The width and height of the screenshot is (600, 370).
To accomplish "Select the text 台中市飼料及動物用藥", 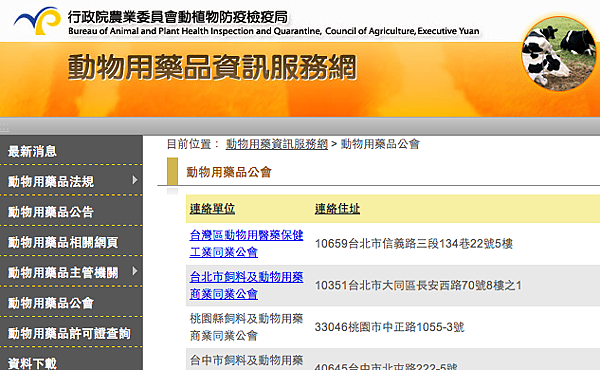I will pyautogui.click(x=246, y=360).
